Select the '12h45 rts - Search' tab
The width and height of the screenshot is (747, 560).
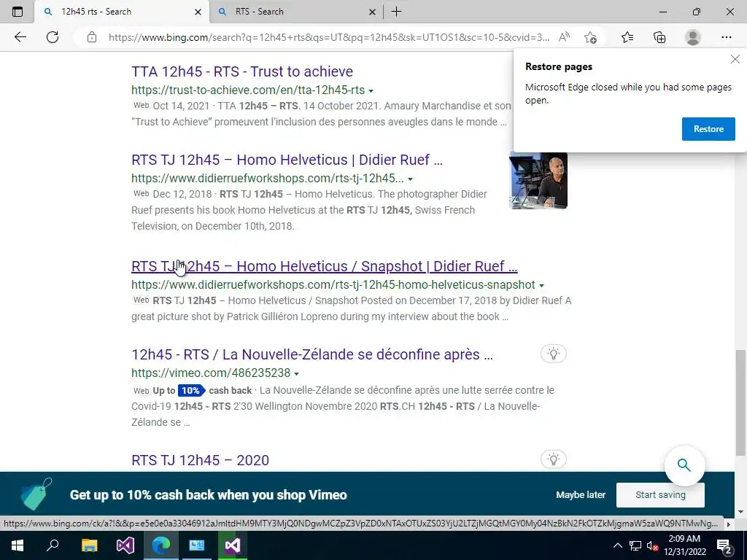point(122,12)
